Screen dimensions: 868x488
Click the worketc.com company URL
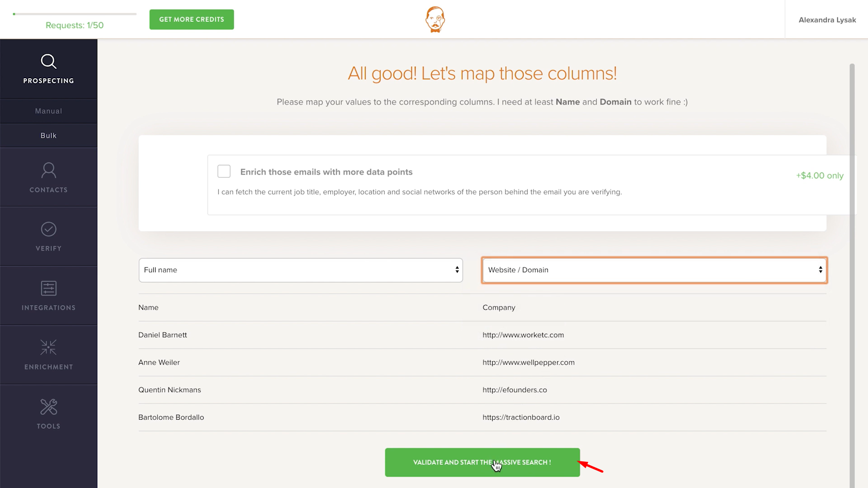point(523,335)
